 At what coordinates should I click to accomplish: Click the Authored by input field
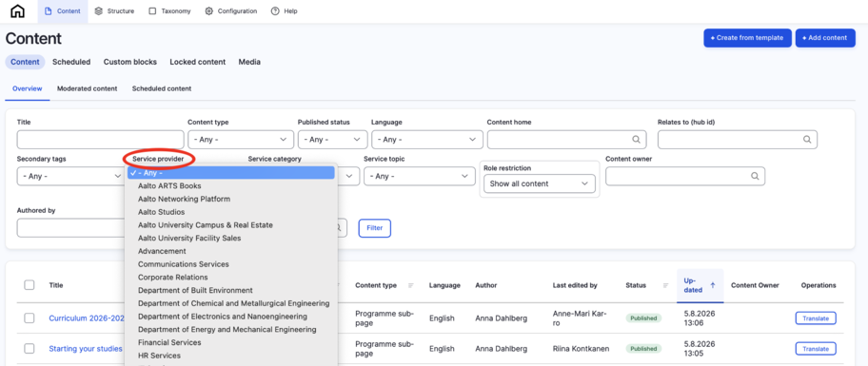pyautogui.click(x=70, y=228)
